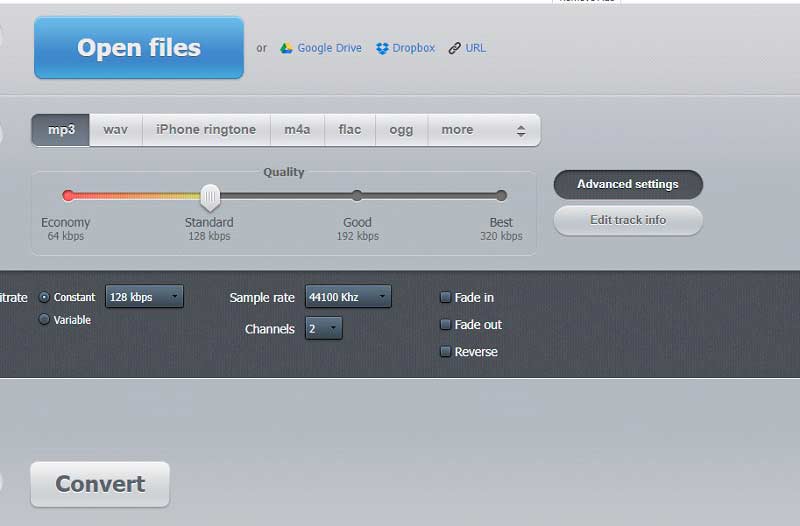Open the Google Drive link
The image size is (800, 526).
[329, 48]
